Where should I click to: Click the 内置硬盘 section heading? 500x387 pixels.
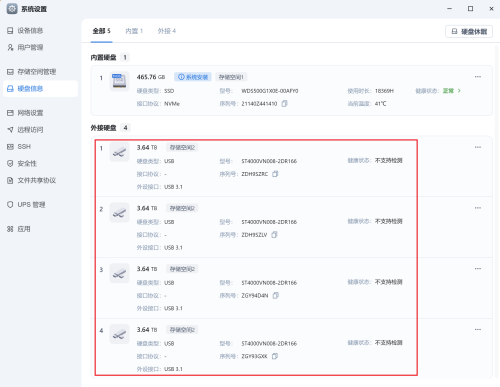pos(103,57)
